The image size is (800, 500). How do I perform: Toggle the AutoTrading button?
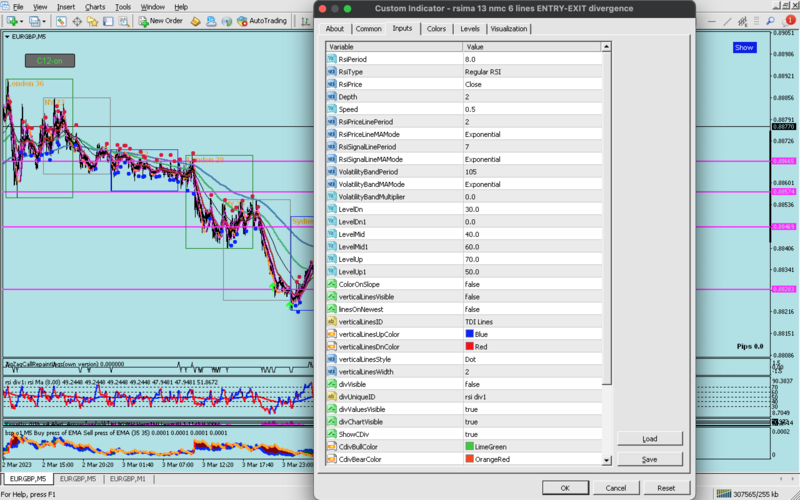pos(261,20)
